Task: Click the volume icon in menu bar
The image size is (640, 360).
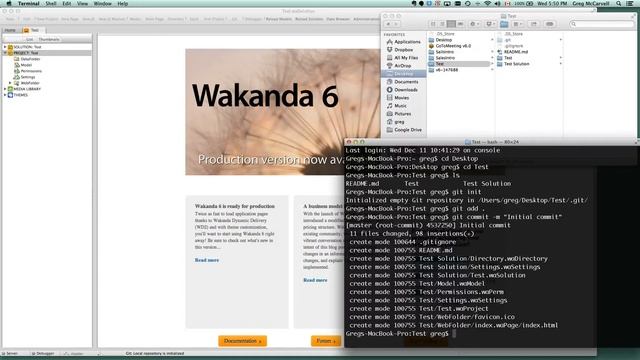Action: point(498,3)
